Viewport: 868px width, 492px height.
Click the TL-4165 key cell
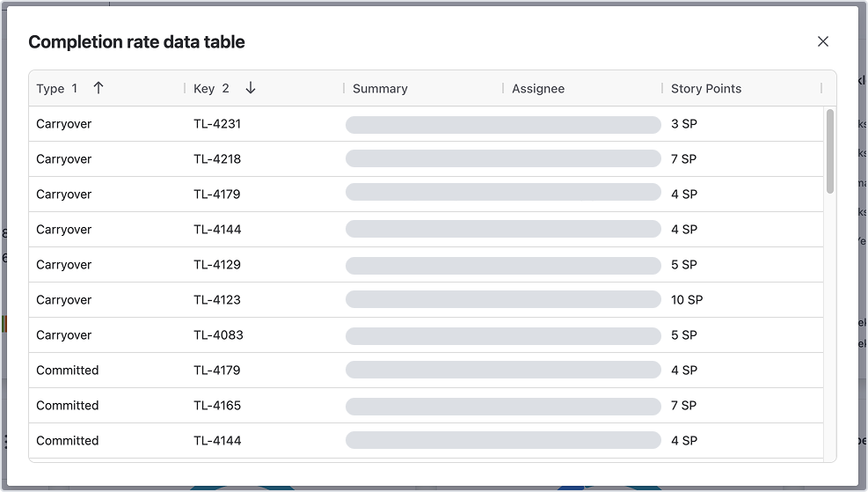coord(217,406)
